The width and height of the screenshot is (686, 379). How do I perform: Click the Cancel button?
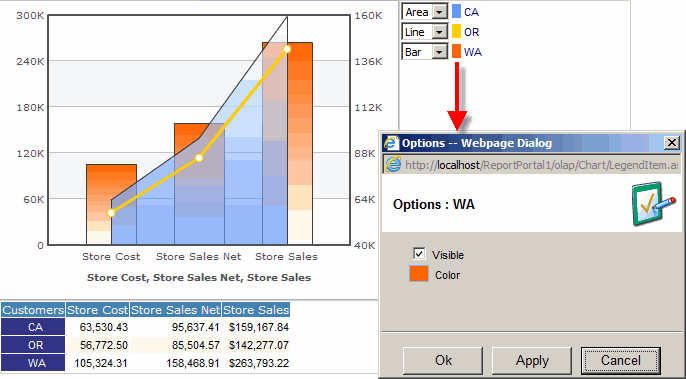pos(621,361)
